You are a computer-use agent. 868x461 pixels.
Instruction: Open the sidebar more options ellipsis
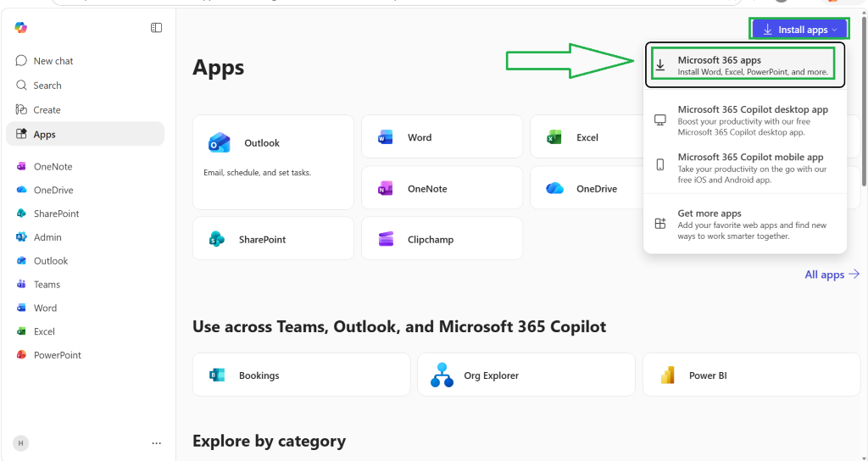[157, 443]
